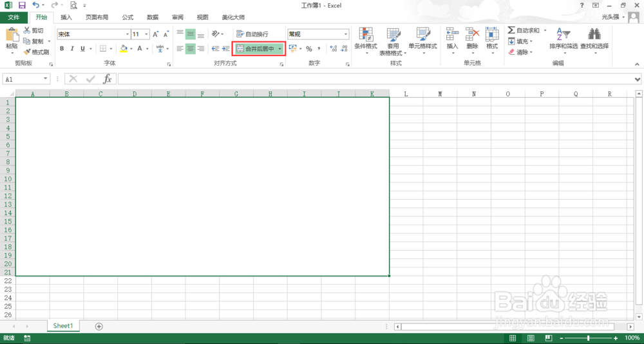Image resolution: width=644 pixels, height=344 pixels.
Task: Decrease decimal places
Action: 344,48
